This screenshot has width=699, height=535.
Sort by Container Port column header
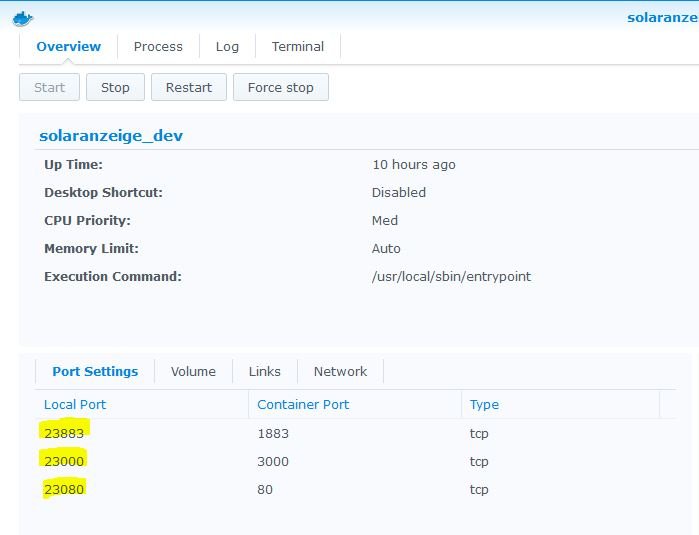[x=304, y=404]
